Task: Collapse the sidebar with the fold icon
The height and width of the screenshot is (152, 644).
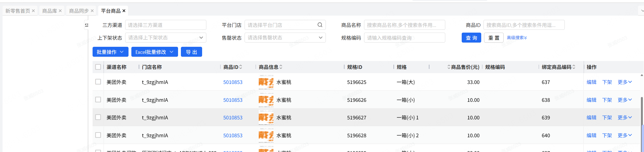Action: pyautogui.click(x=87, y=25)
